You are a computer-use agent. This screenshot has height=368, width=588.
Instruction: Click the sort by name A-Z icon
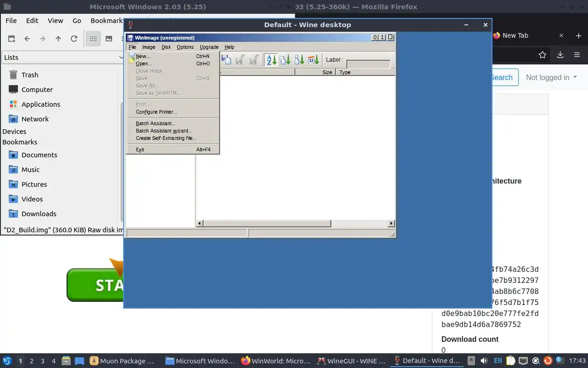point(271,60)
